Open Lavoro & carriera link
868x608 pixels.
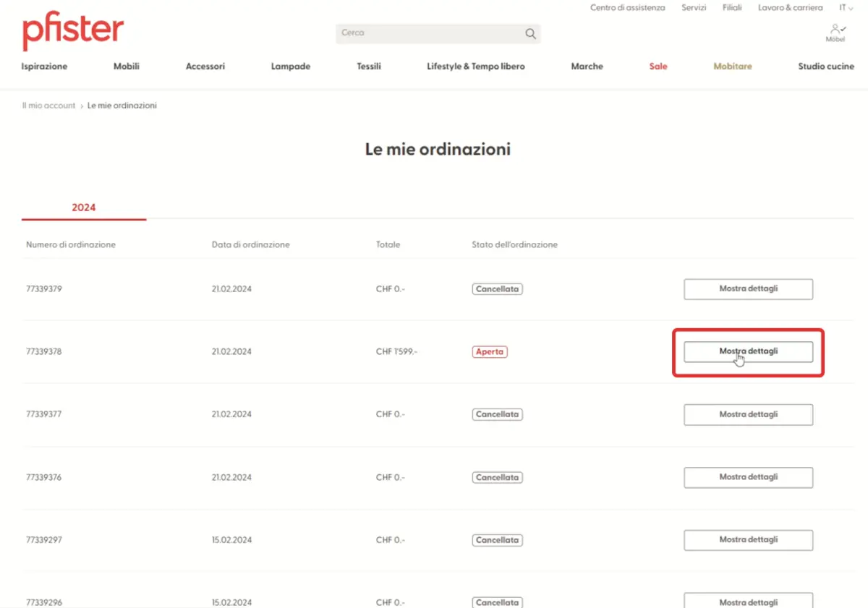point(790,8)
